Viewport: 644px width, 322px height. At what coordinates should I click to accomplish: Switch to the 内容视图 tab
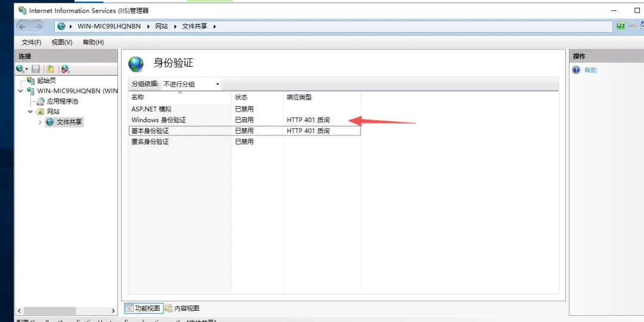pos(182,308)
